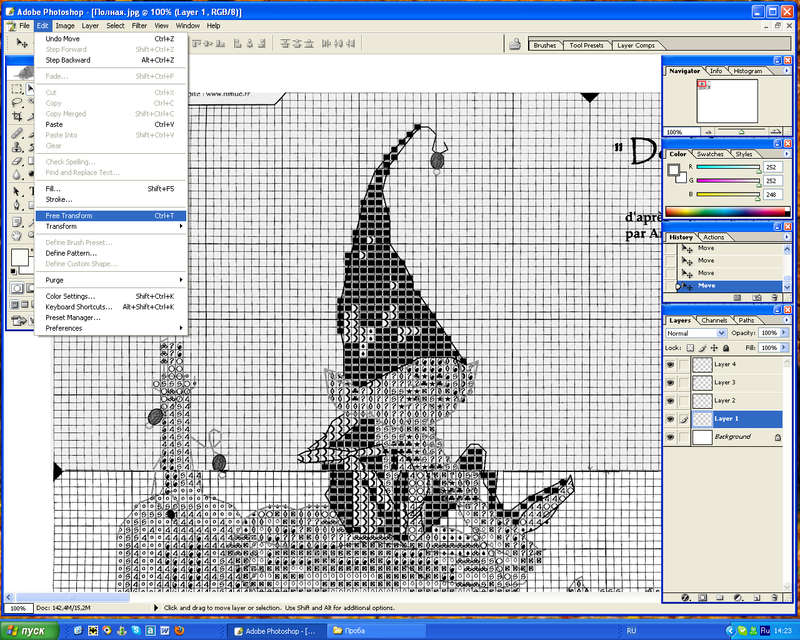
Task: Select the Crop tool in toolbox
Action: point(17,117)
